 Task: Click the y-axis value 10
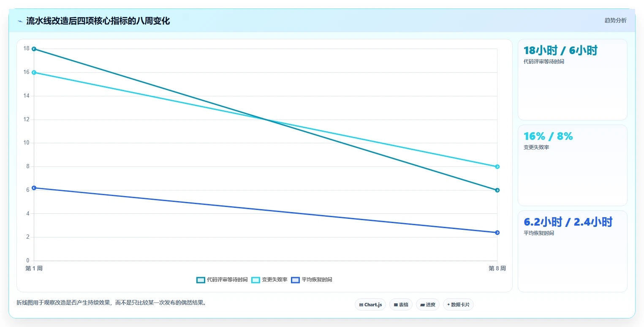27,143
